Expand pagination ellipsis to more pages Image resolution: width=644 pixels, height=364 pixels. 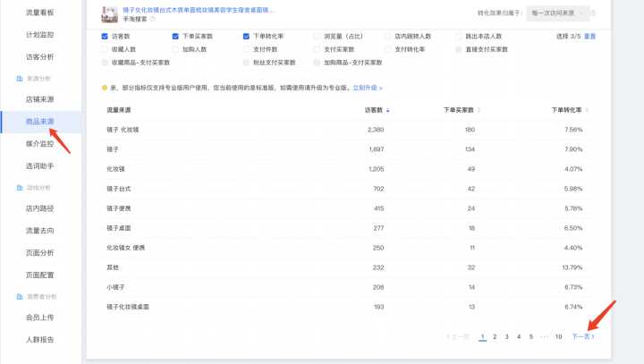pos(544,337)
